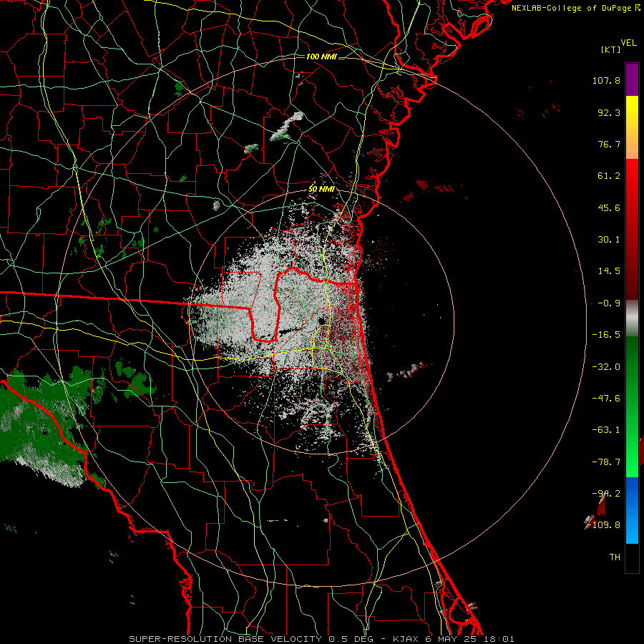644x644 pixels.
Task: Pick the yellow-orange segment of the color bar
Action: click(632, 127)
